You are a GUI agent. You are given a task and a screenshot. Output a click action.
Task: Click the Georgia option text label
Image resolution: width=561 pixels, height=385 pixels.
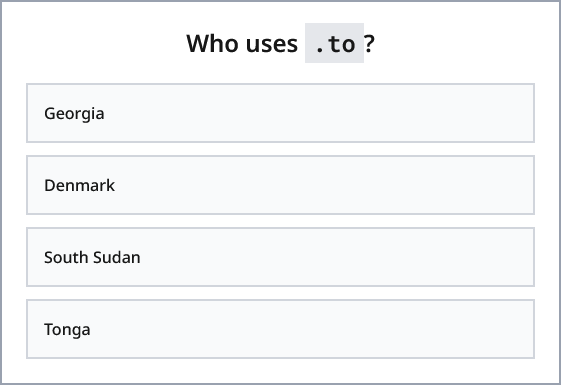(x=74, y=114)
